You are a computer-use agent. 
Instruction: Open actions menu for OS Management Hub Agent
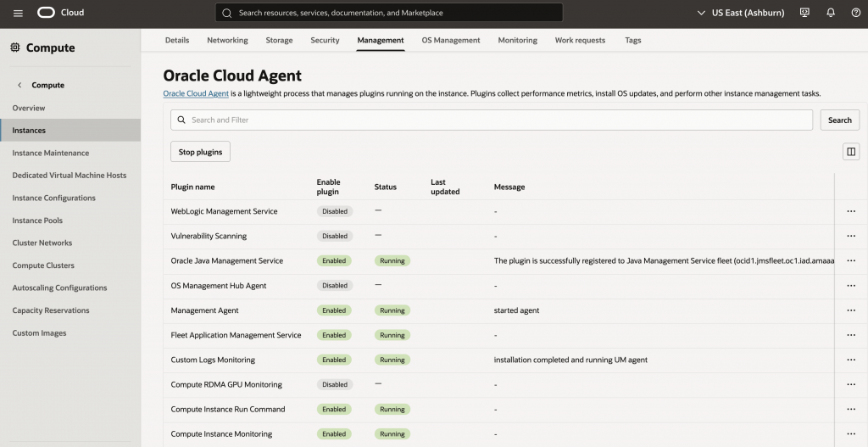[x=851, y=285]
